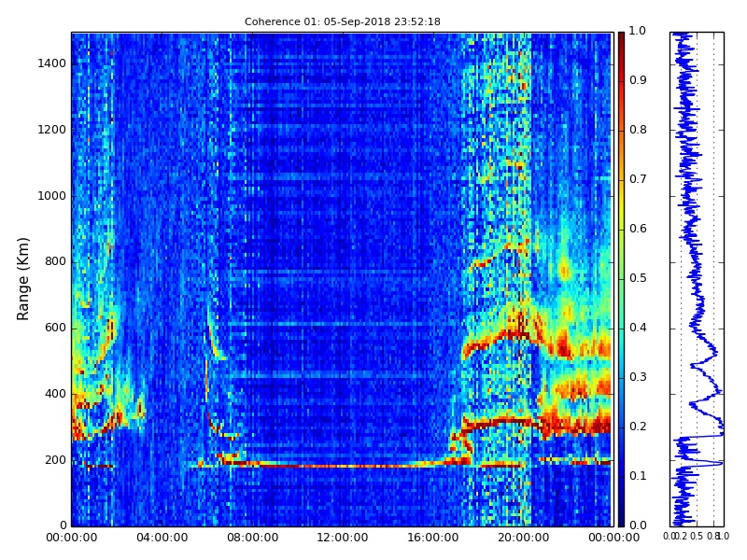Viewport: 747px width, 560px height.
Task: Click the 600 range tick label
Action: tap(55, 328)
